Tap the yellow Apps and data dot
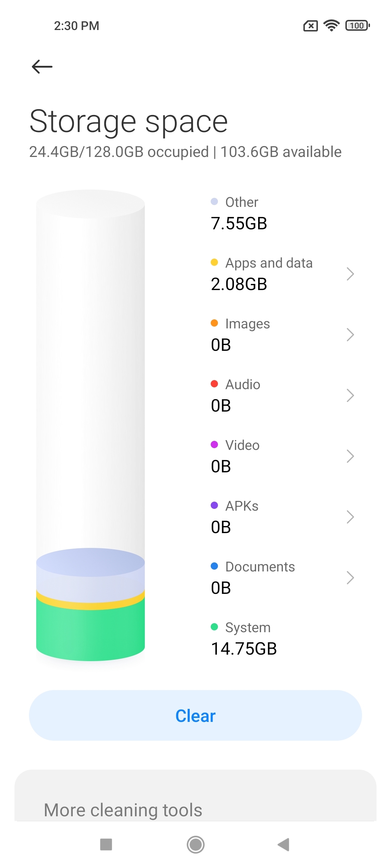Image resolution: width=391 pixels, height=868 pixels. [214, 262]
